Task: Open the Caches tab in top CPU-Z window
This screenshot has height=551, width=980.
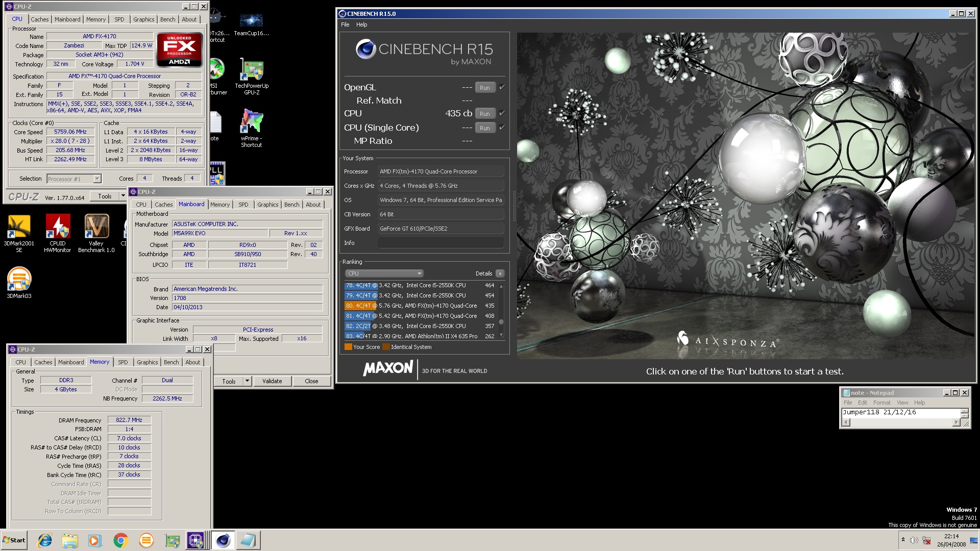Action: [40, 19]
